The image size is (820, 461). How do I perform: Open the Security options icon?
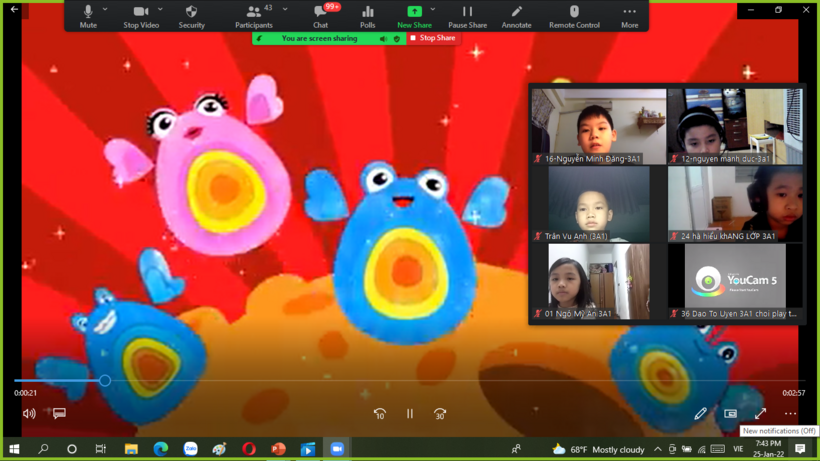click(x=191, y=15)
